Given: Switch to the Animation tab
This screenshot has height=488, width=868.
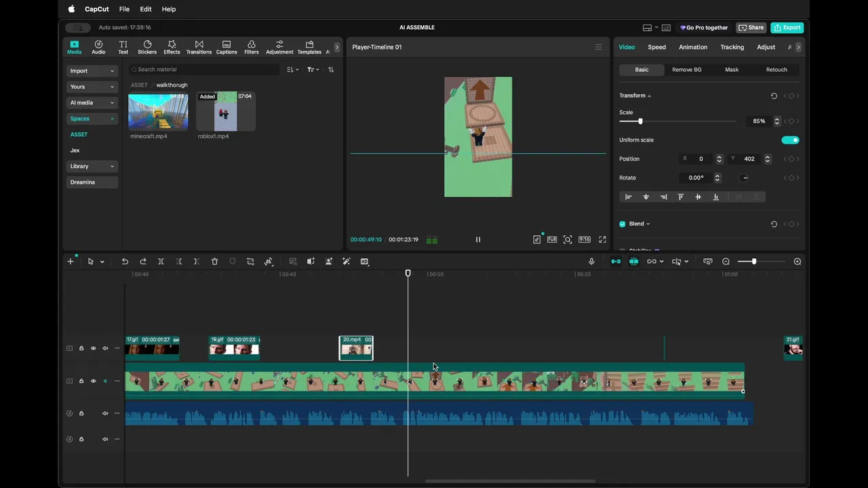Looking at the screenshot, I should 693,47.
